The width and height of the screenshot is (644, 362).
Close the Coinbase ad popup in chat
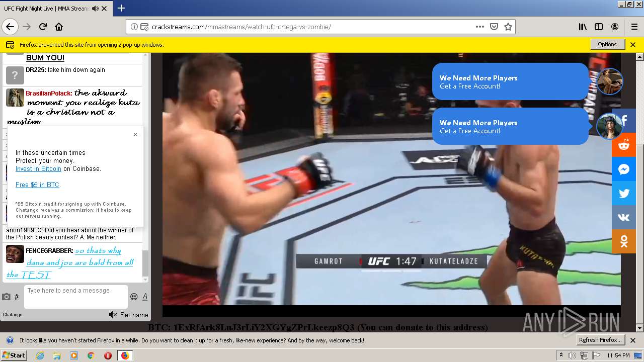point(135,134)
